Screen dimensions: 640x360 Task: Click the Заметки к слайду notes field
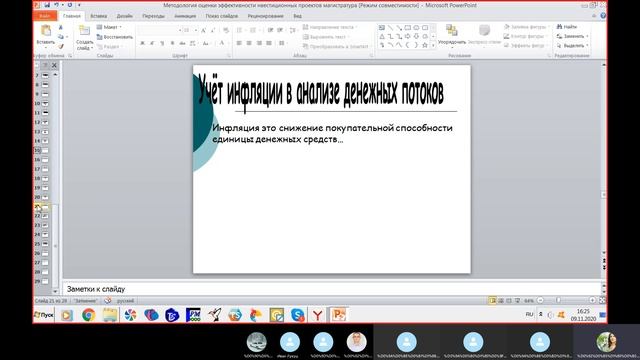click(331, 289)
